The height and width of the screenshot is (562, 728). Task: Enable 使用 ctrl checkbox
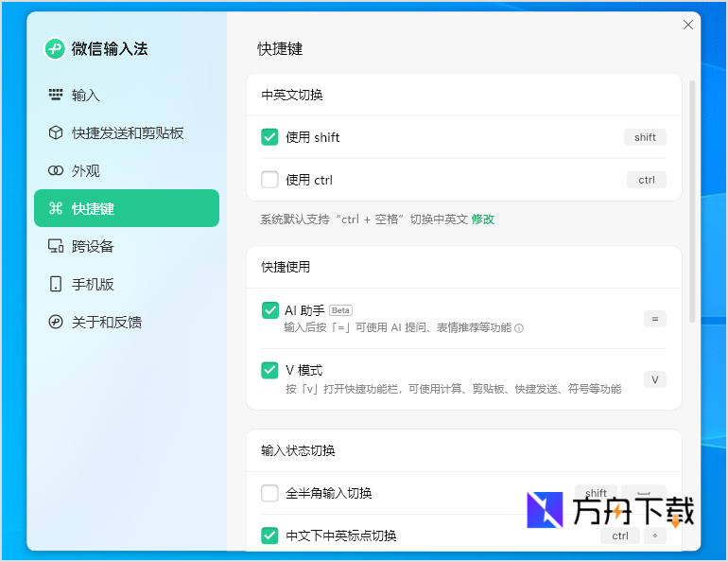[x=269, y=179]
